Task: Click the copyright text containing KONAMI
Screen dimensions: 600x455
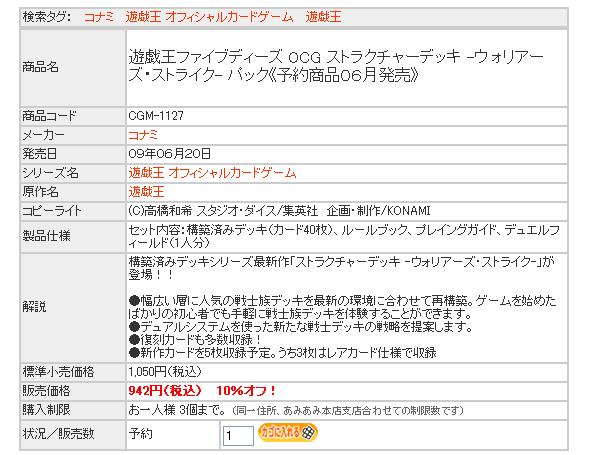Action: click(279, 211)
